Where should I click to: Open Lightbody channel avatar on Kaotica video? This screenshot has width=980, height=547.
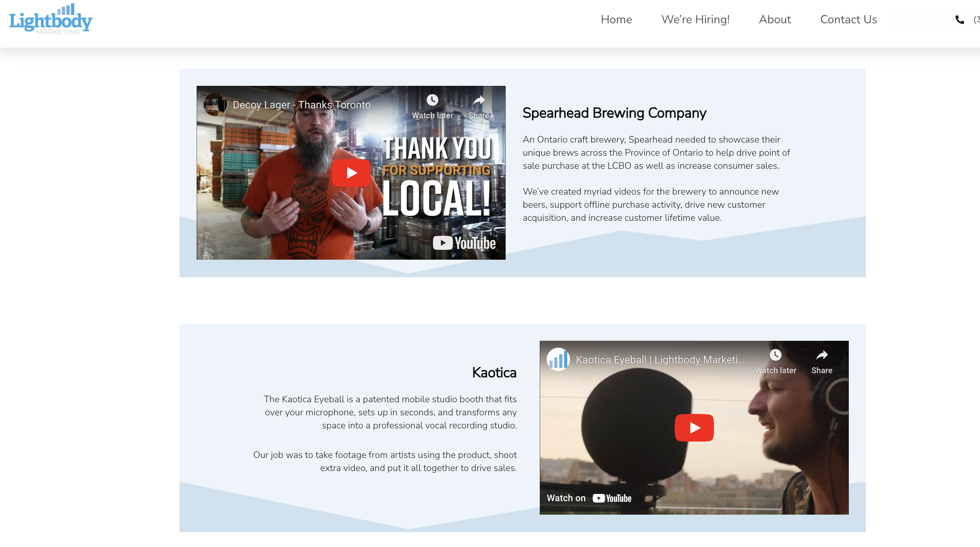[x=558, y=359]
